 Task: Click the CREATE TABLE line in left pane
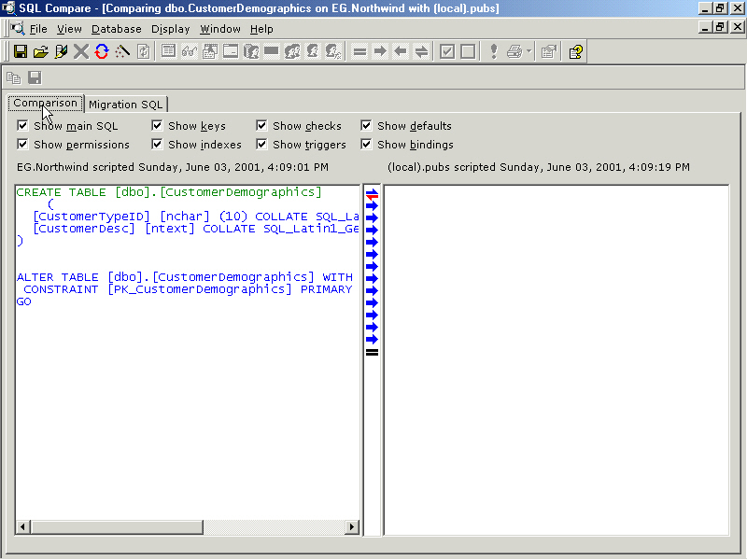click(x=169, y=192)
